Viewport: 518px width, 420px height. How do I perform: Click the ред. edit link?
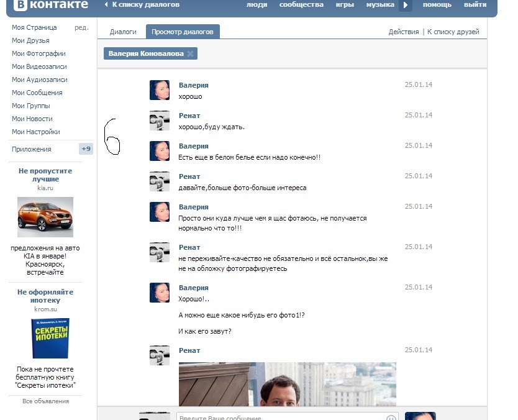81,27
